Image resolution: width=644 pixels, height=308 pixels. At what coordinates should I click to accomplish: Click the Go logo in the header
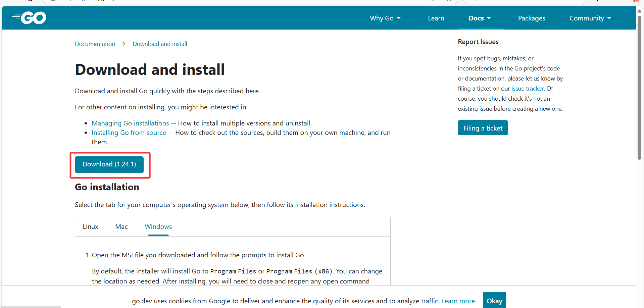[29, 18]
